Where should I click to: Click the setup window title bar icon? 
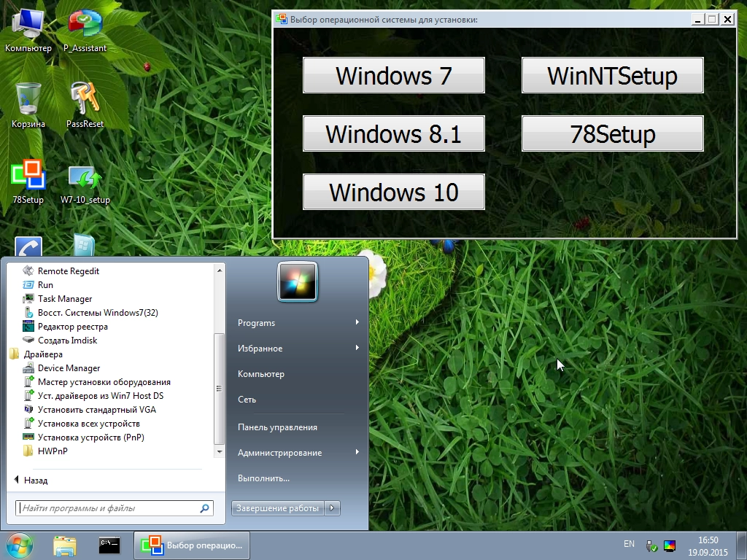pos(282,19)
